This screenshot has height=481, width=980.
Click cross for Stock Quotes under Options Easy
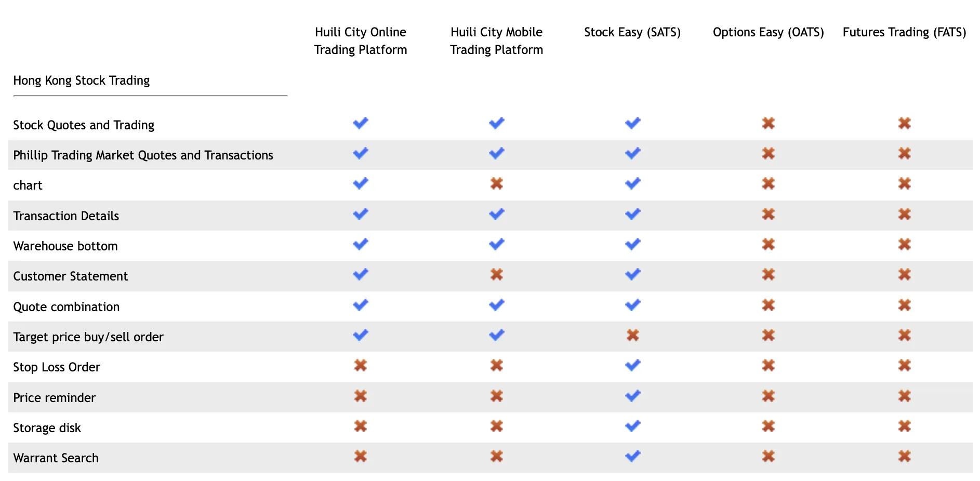tap(768, 123)
